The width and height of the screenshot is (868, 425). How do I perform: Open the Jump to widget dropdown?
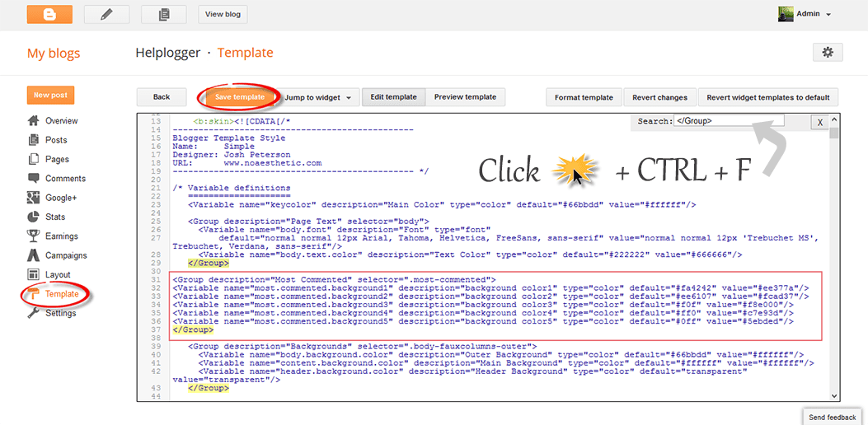pos(318,97)
